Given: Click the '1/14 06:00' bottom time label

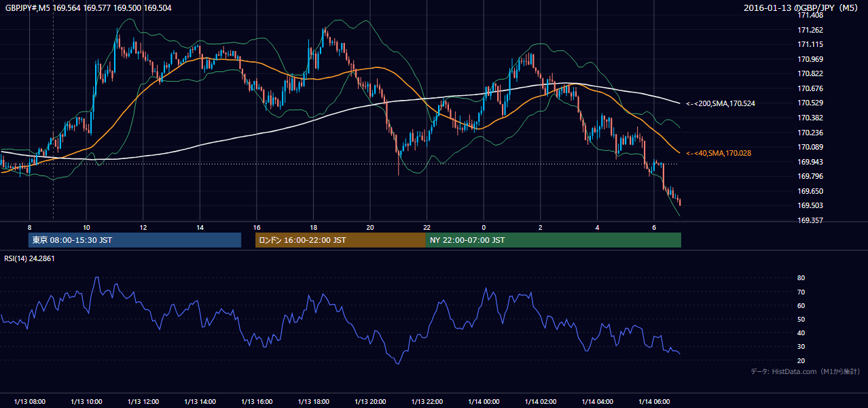Looking at the screenshot, I should pos(654,402).
